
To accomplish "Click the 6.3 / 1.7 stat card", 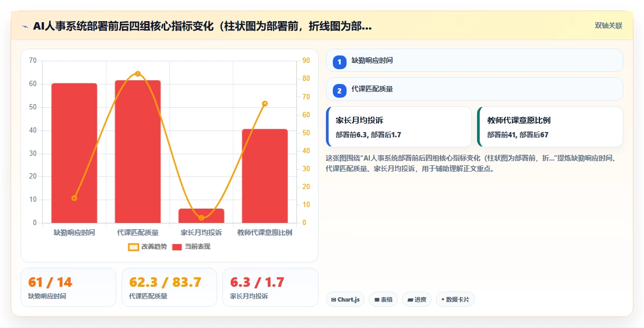I will pos(270,287).
